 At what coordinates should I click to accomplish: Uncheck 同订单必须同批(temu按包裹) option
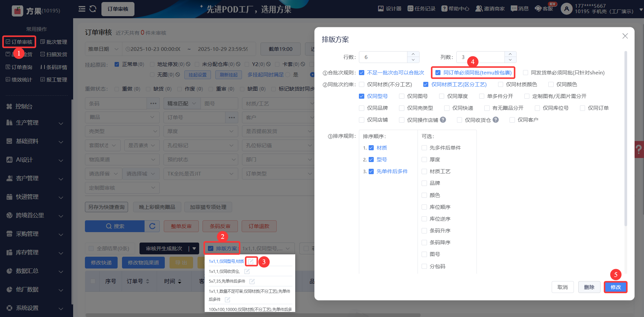(438, 73)
